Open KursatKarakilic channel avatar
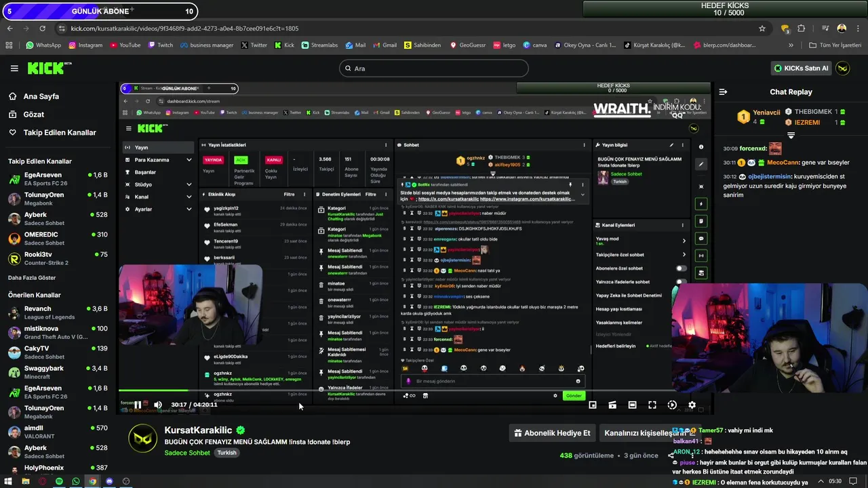 (143, 439)
